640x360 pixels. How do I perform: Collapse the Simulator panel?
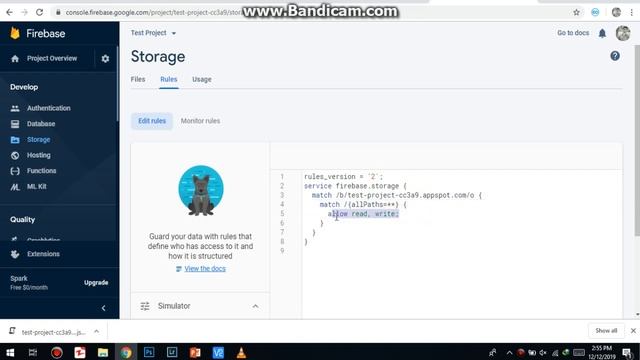[255, 306]
